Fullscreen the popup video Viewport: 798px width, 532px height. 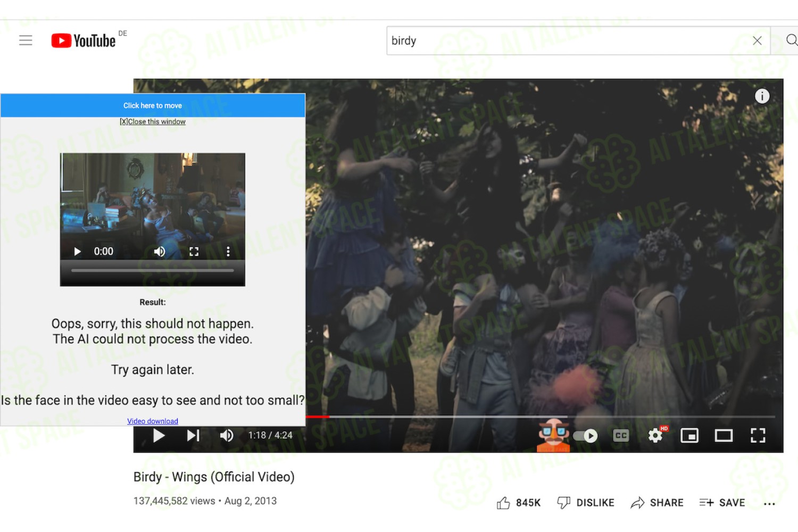point(194,252)
